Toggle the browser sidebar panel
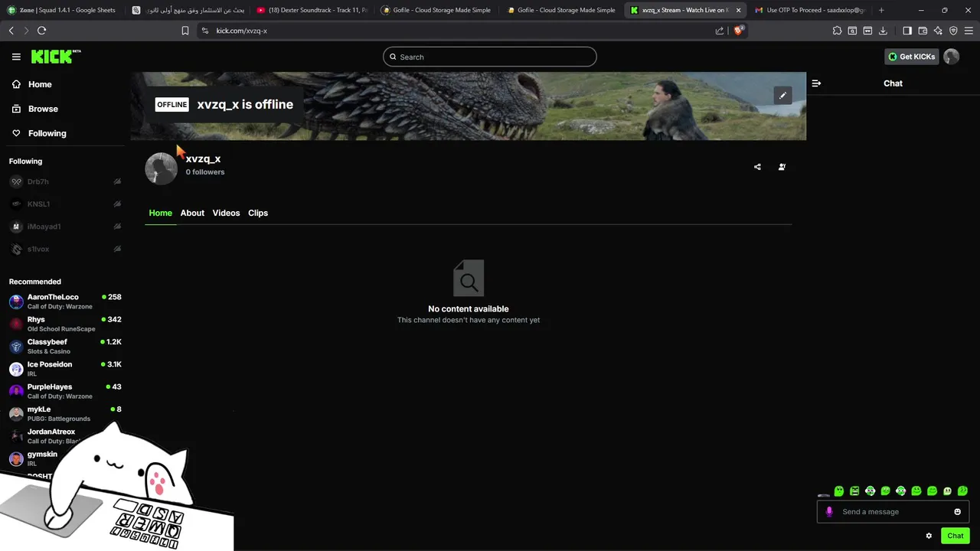 (907, 31)
